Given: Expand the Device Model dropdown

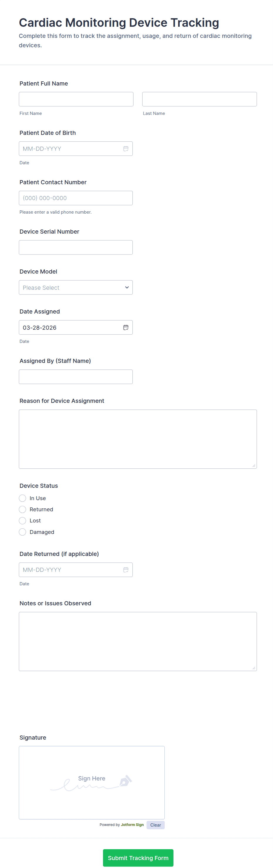Looking at the screenshot, I should pyautogui.click(x=76, y=287).
